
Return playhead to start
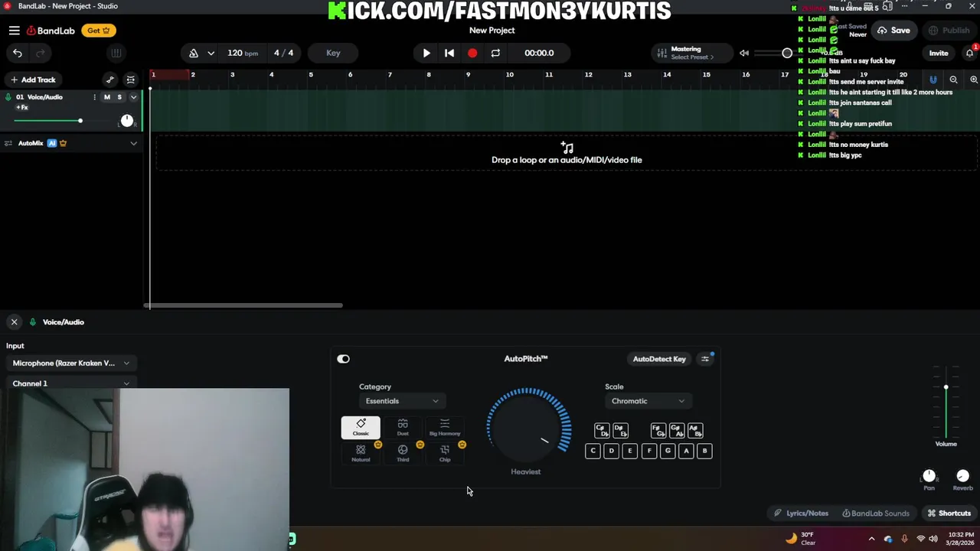point(449,53)
